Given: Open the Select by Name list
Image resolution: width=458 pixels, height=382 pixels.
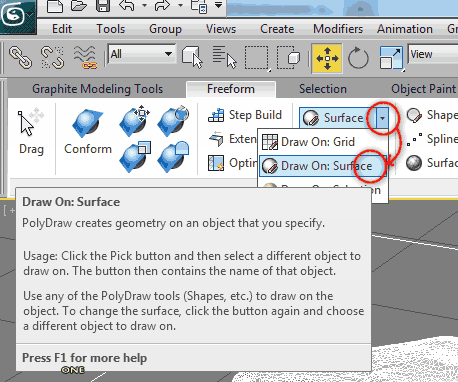Looking at the screenshot, I should coord(224,58).
